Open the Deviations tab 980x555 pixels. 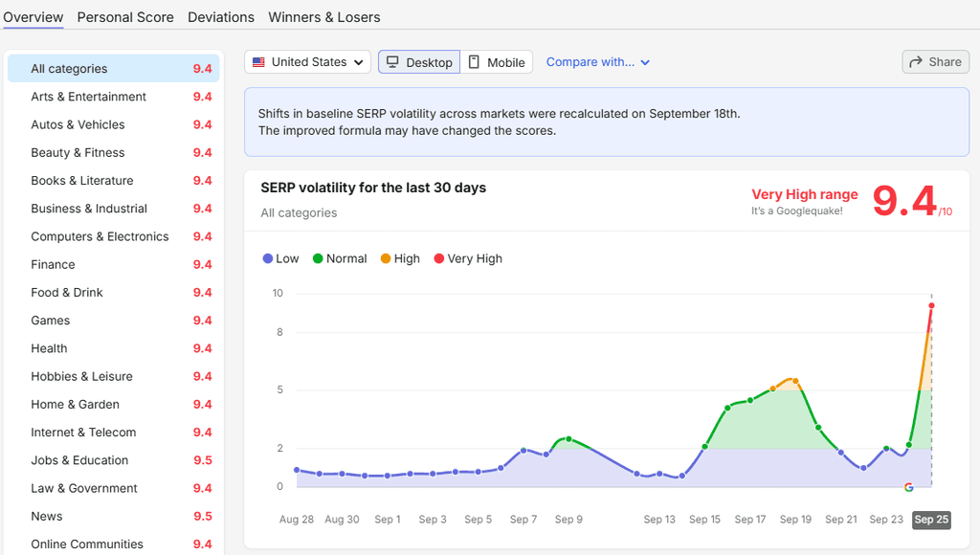(221, 17)
